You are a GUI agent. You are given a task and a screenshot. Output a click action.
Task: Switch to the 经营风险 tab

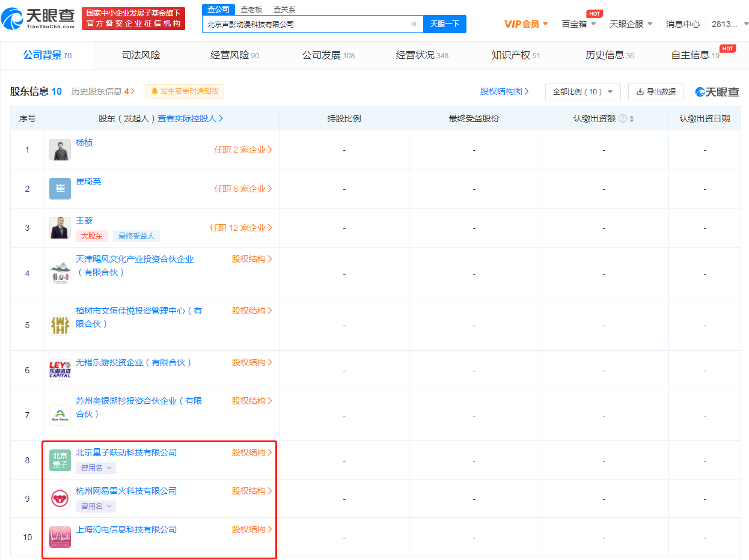(x=234, y=55)
